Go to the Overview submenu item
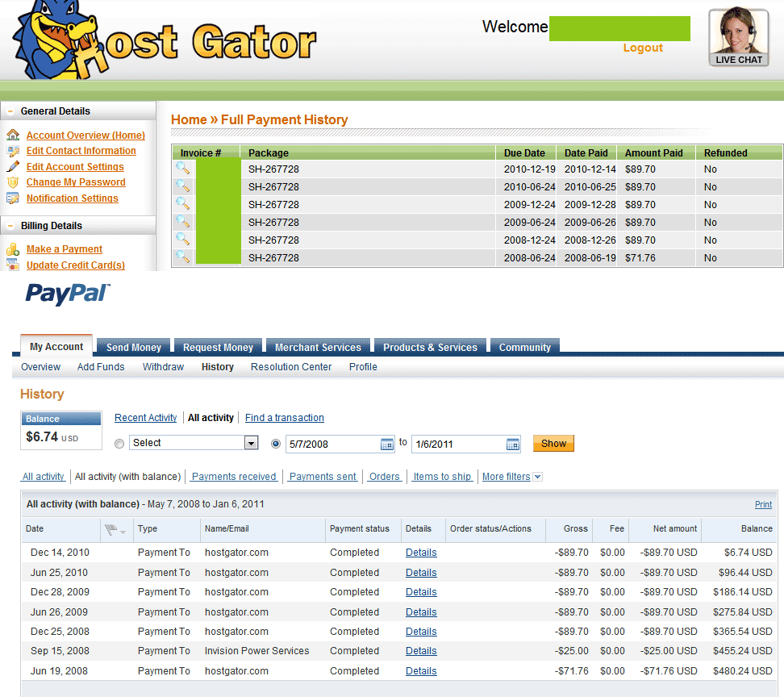 (x=40, y=367)
